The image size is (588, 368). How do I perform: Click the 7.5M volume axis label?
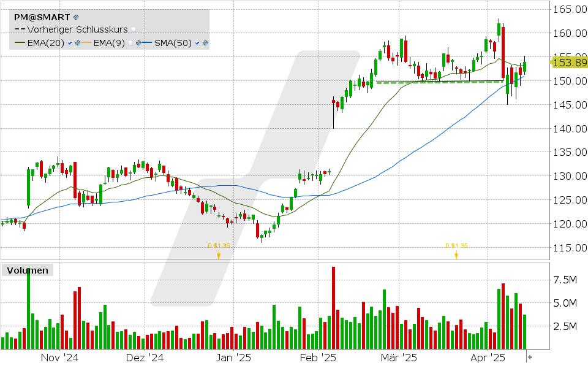pyautogui.click(x=565, y=280)
